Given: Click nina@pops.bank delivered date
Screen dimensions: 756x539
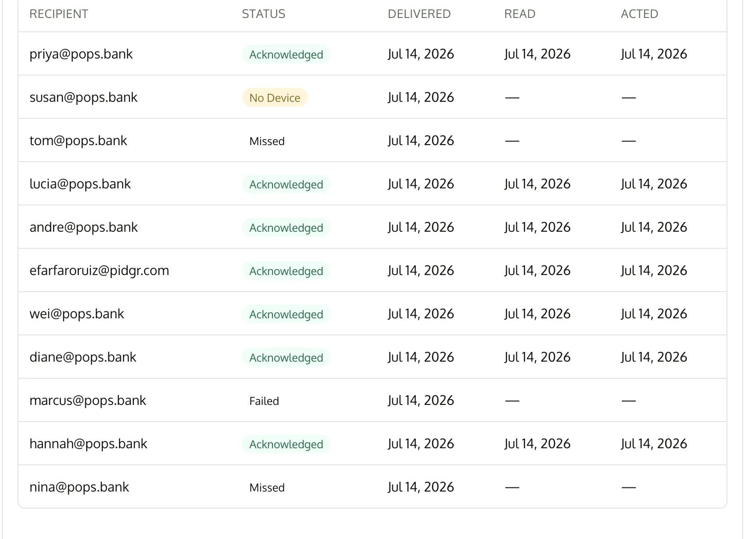Looking at the screenshot, I should pyautogui.click(x=421, y=487).
